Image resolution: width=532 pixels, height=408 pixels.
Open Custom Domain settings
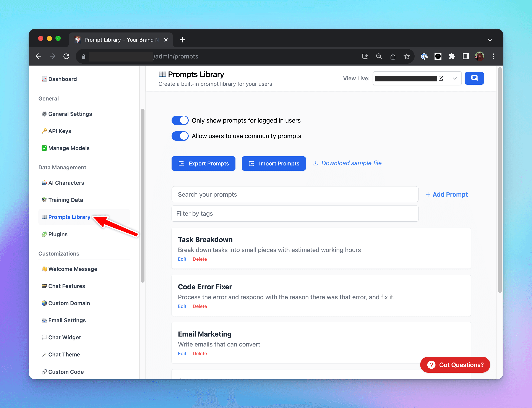69,303
